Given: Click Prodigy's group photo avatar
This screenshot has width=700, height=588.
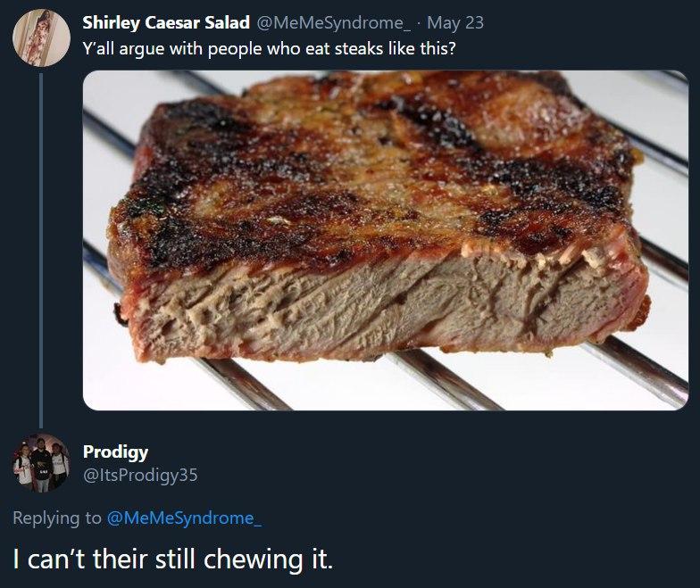Looking at the screenshot, I should 40,463.
